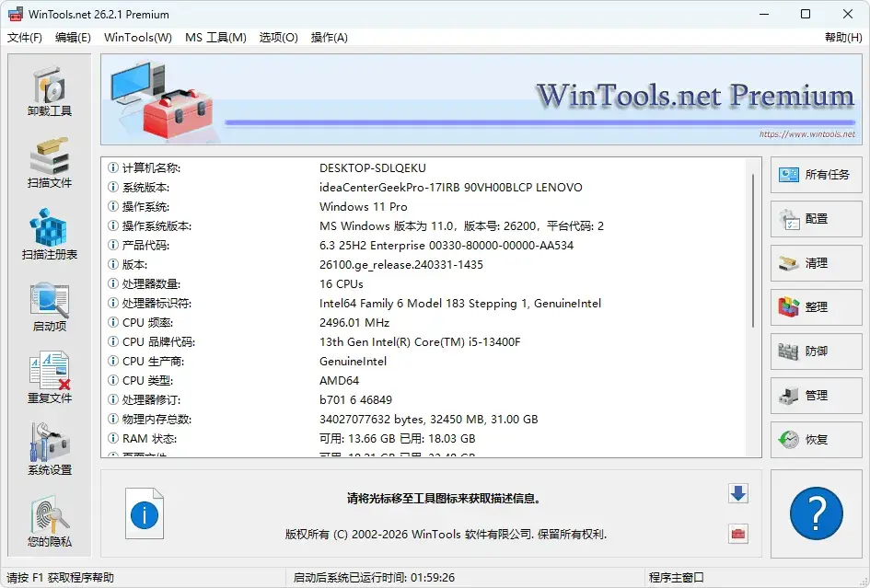
Task: Click the 程序主窗口 status bar entry
Action: [677, 578]
